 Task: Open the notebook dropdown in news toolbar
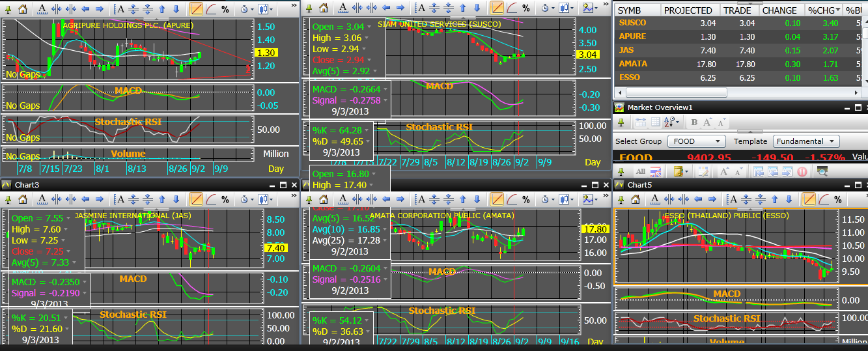(x=681, y=171)
